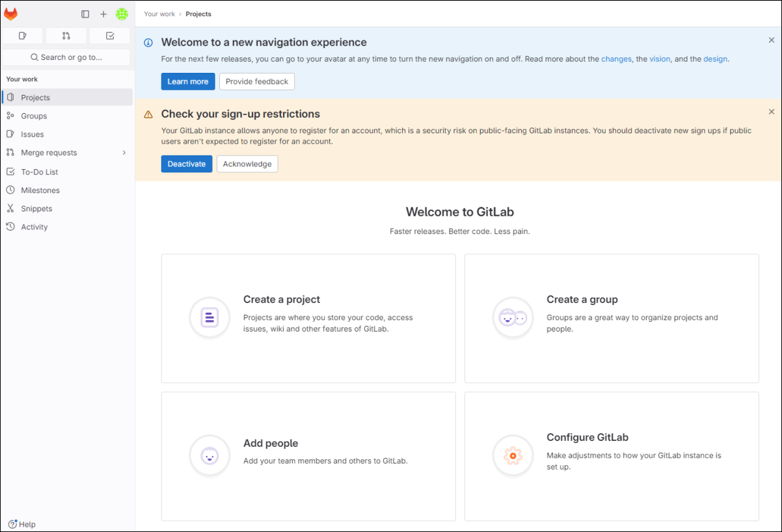Open merge requests shortcut icon
Image resolution: width=782 pixels, height=532 pixels.
click(x=66, y=36)
